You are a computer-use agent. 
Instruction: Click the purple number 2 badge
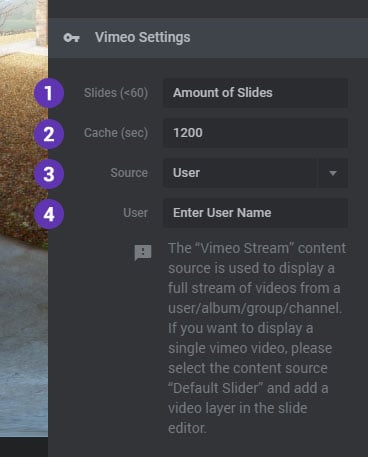pyautogui.click(x=49, y=134)
